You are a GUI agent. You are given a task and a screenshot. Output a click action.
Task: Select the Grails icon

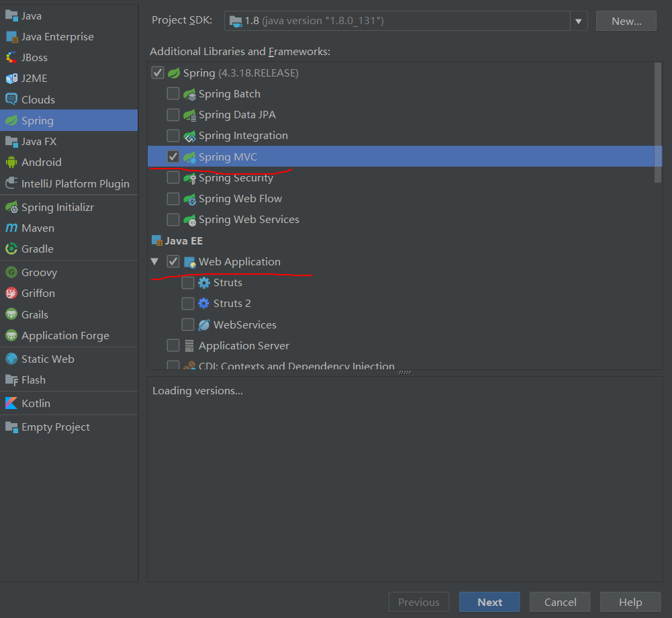(11, 314)
